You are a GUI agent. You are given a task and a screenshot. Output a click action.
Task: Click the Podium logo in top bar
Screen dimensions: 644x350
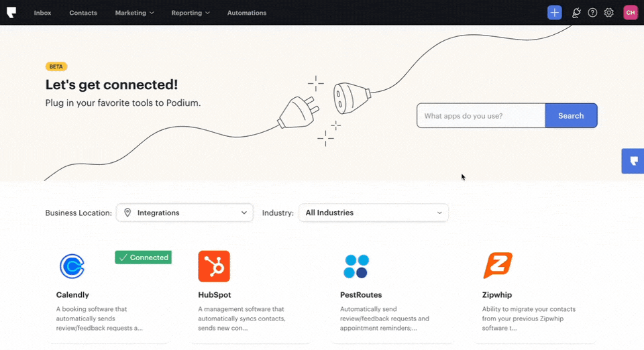pyautogui.click(x=11, y=13)
